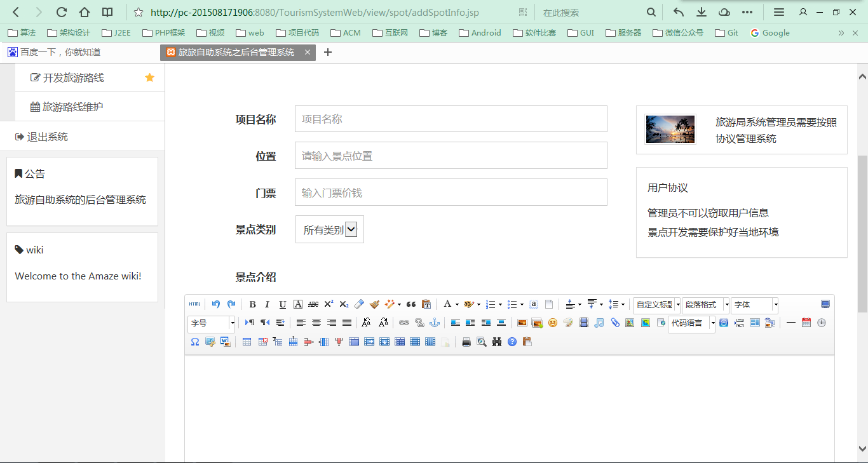Insert video using the film icon

(584, 323)
